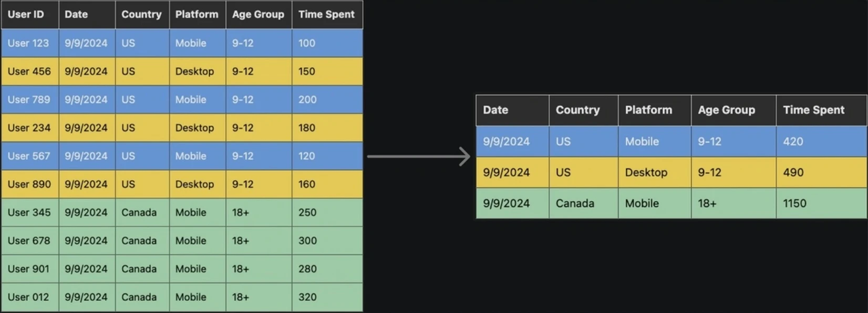The height and width of the screenshot is (313, 868).
Task: Click the time value 180 for User 234
Action: point(307,128)
